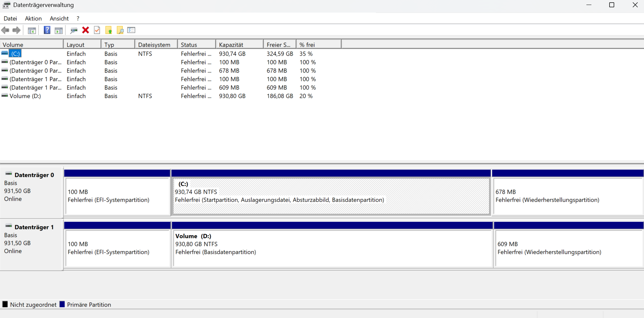The image size is (644, 318).
Task: Click the document checkmark properties icon
Action: pos(97,30)
